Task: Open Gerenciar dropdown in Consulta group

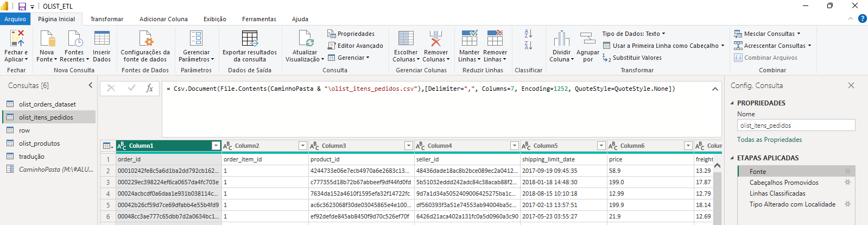Action: click(349, 58)
